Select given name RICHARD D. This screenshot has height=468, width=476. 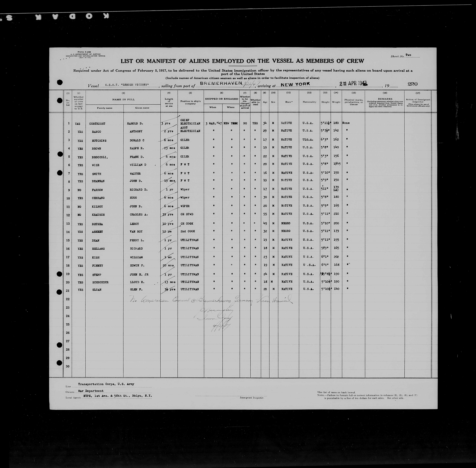point(139,190)
